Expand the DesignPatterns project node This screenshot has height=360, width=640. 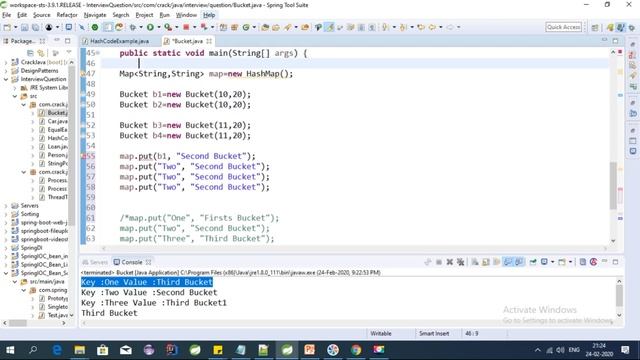pos(6,71)
